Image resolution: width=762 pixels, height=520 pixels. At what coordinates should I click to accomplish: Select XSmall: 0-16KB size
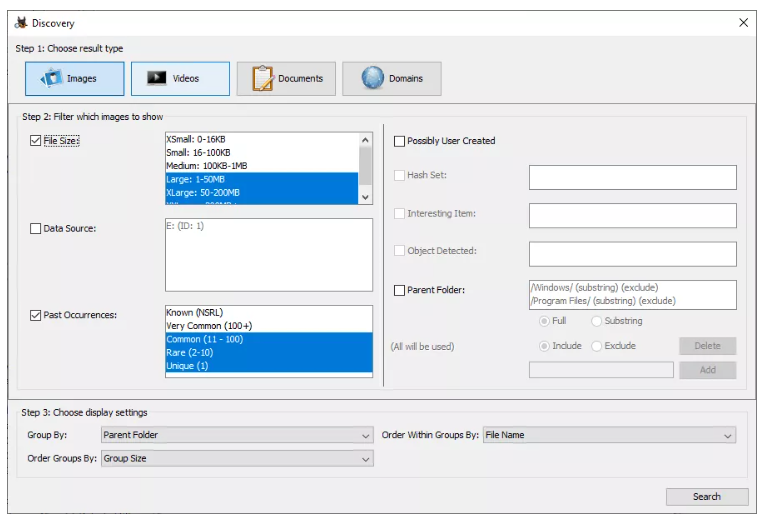click(x=261, y=139)
